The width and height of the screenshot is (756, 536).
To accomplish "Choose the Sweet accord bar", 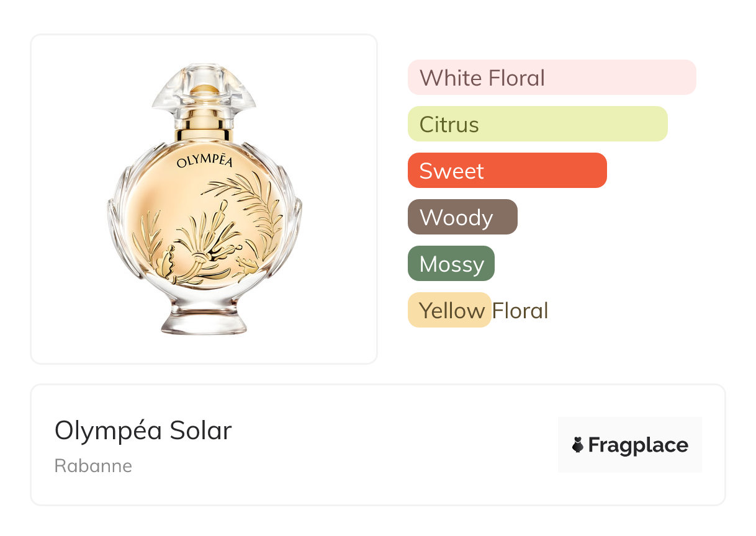I will (506, 171).
